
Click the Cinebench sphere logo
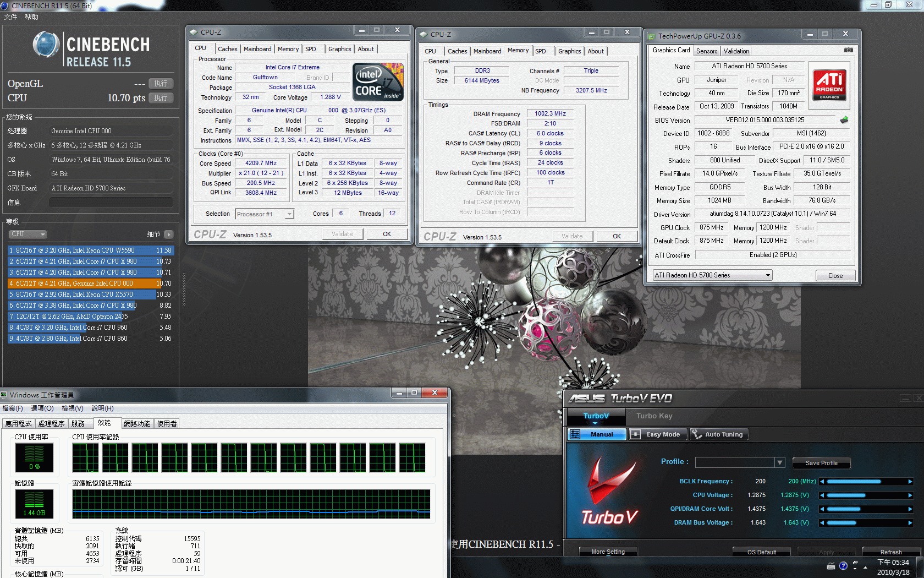tap(46, 45)
